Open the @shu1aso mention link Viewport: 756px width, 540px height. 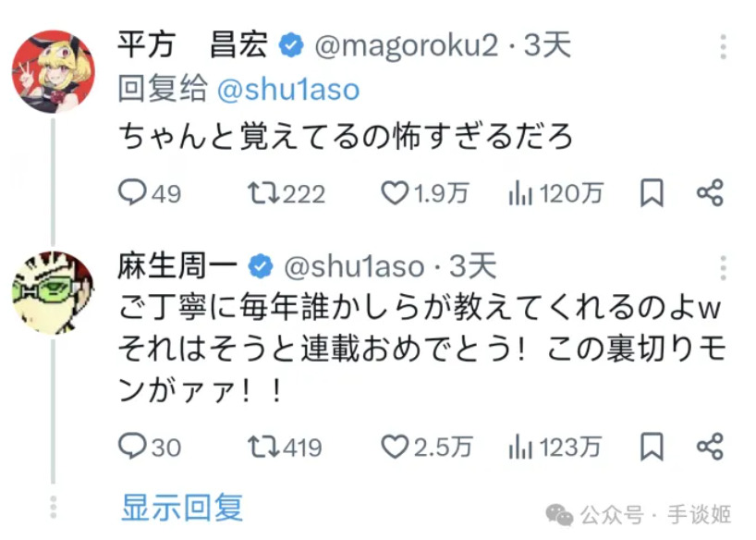(x=287, y=91)
